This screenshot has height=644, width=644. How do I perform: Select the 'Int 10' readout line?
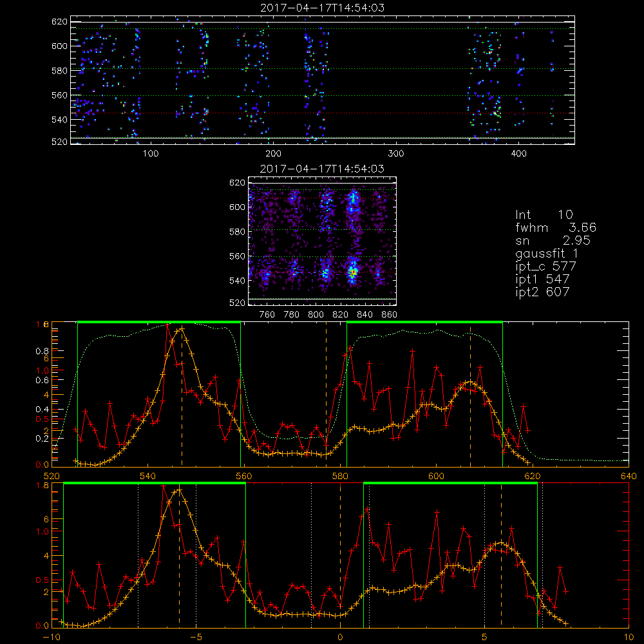pos(544,214)
